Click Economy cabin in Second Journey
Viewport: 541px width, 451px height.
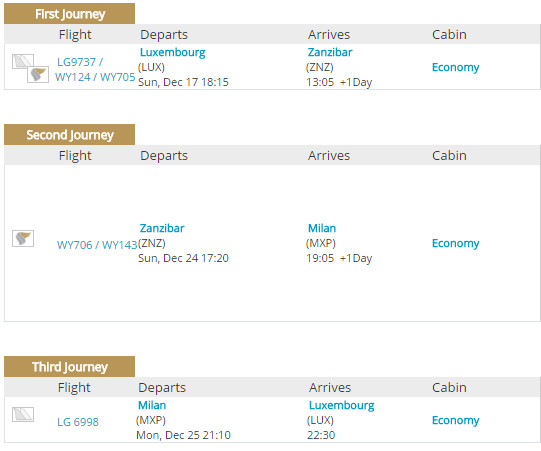455,244
